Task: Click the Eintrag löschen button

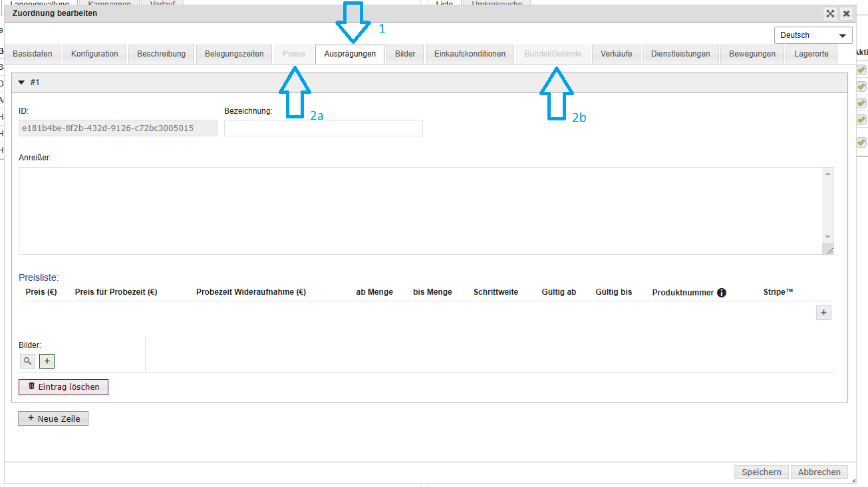Action: pos(63,387)
